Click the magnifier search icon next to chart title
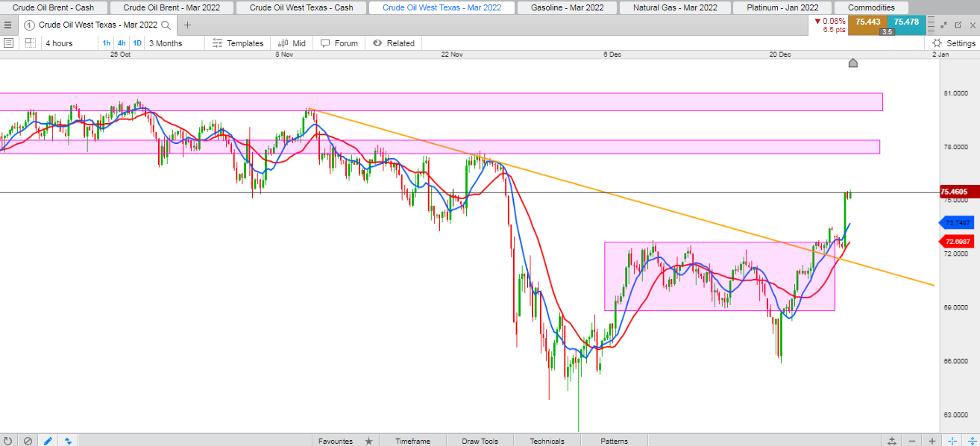 (x=166, y=25)
